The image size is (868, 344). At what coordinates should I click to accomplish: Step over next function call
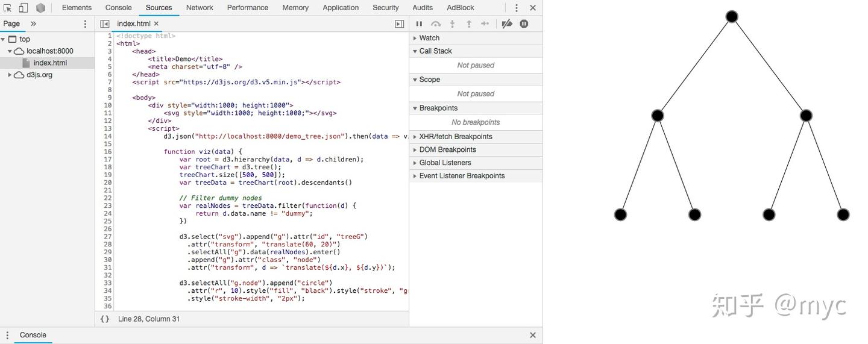436,24
